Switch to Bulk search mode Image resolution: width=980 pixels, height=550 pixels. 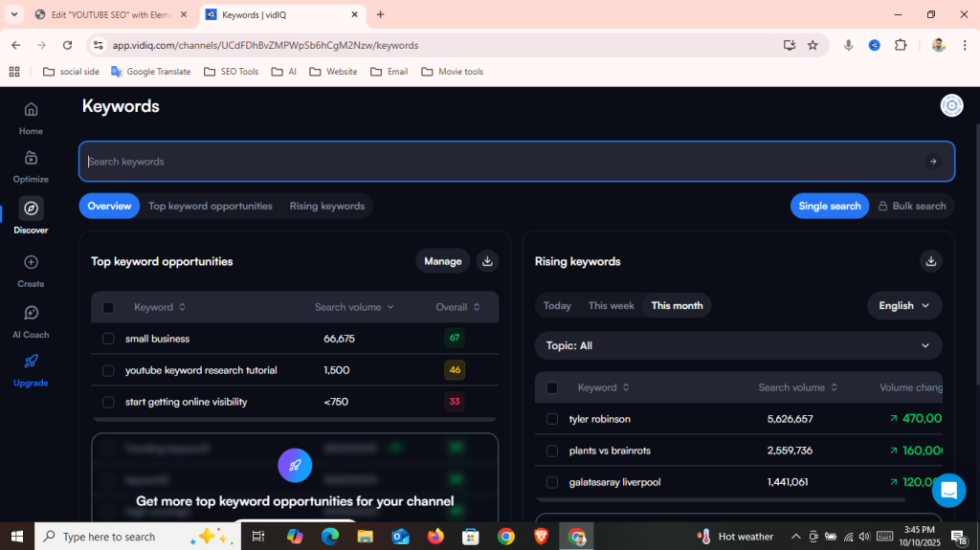click(911, 206)
